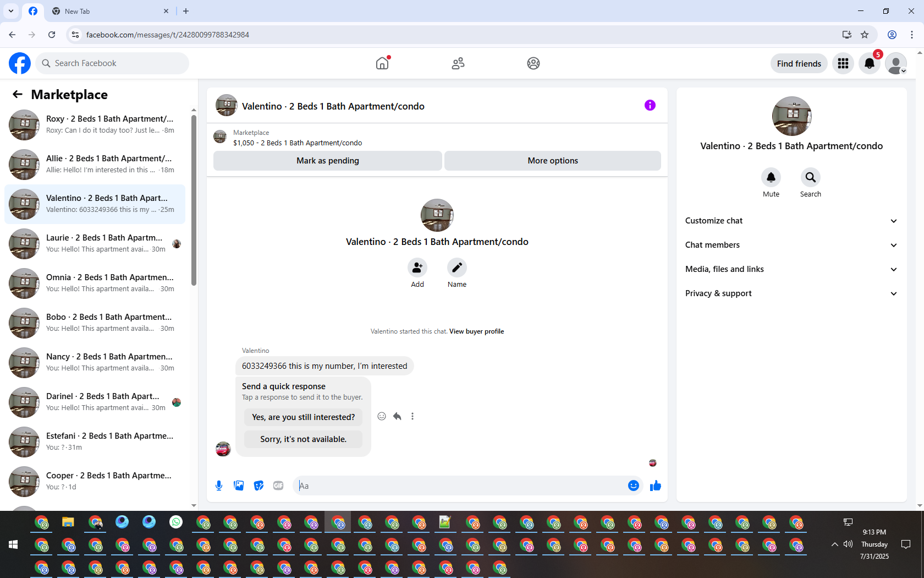Toggle the conversation information panel icon
Image resolution: width=924 pixels, height=578 pixels.
click(x=650, y=105)
